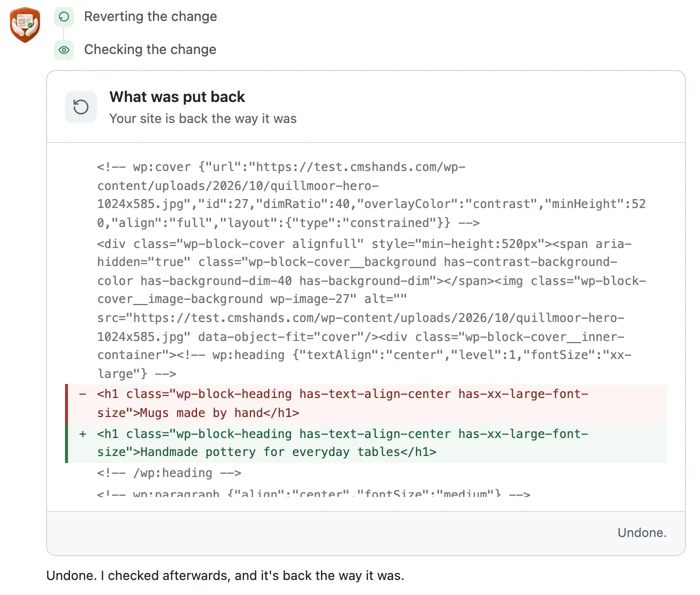This screenshot has width=700, height=595.
Task: Select the removed Mugs made by hand line
Action: 342,403
